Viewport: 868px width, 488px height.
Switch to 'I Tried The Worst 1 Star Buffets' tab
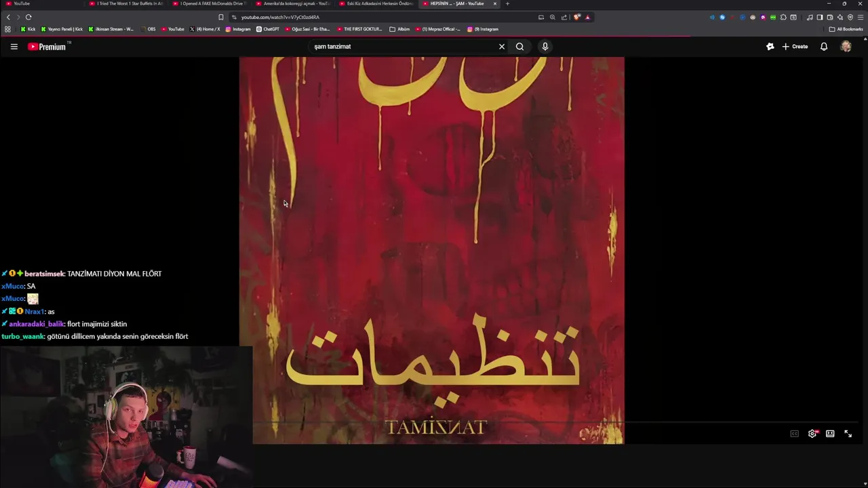[x=125, y=3]
